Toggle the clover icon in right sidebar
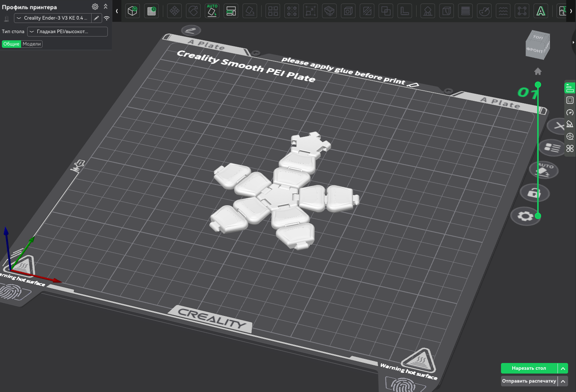This screenshot has width=576, height=392. (x=570, y=148)
